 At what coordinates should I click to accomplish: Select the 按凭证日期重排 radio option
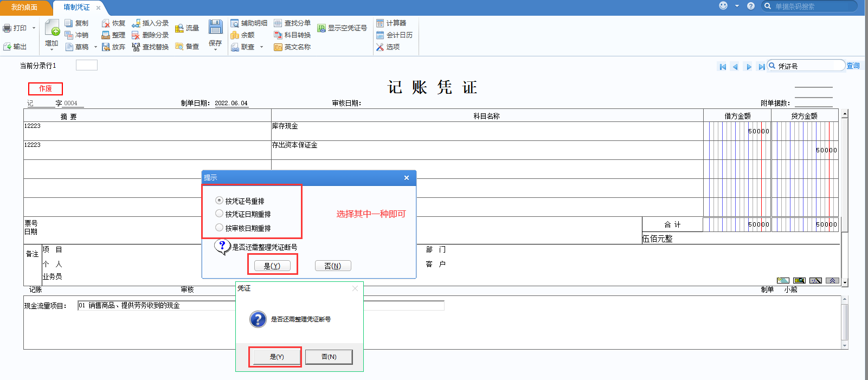tap(219, 214)
